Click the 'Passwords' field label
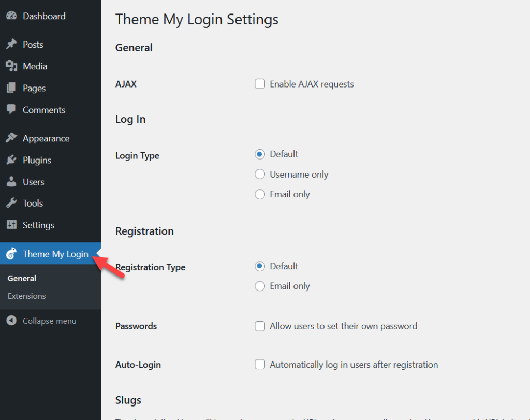 point(136,326)
